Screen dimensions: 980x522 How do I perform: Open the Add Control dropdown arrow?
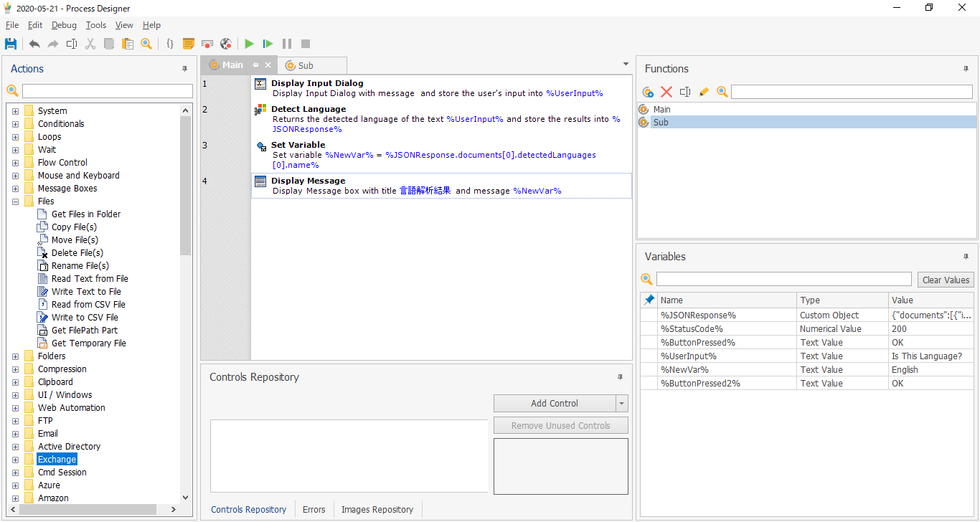pos(621,403)
